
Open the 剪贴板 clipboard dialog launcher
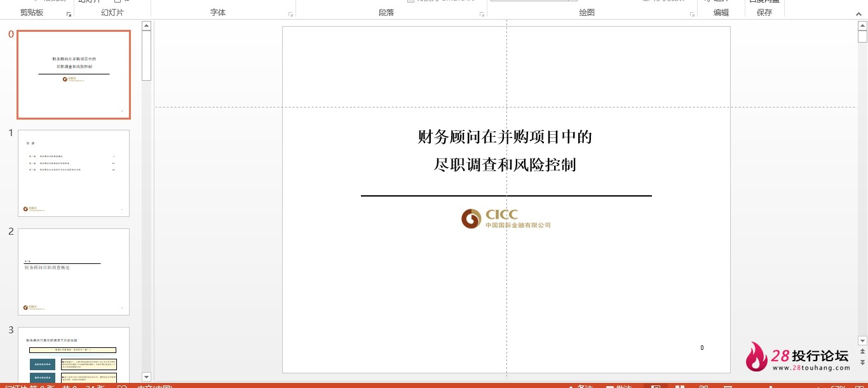(69, 14)
